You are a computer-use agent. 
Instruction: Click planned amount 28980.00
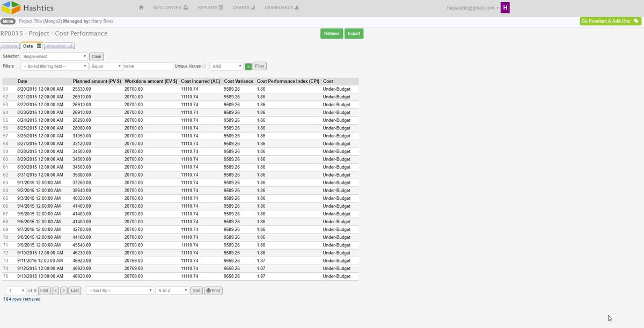(82, 128)
